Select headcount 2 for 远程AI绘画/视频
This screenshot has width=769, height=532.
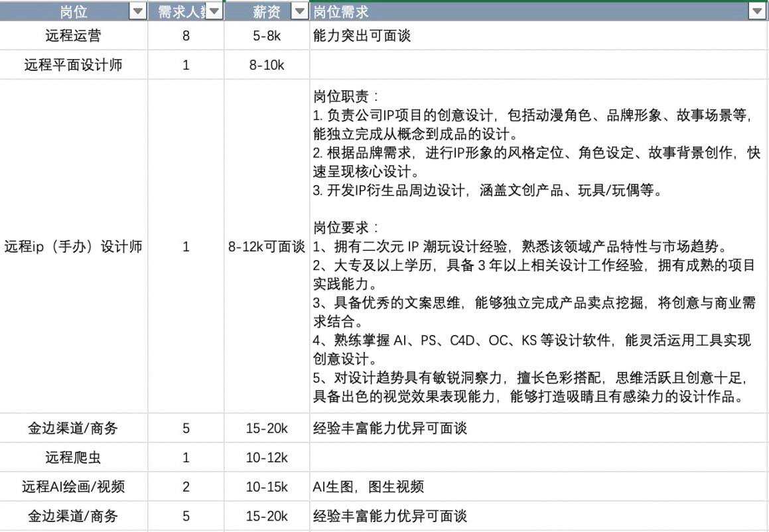(186, 486)
